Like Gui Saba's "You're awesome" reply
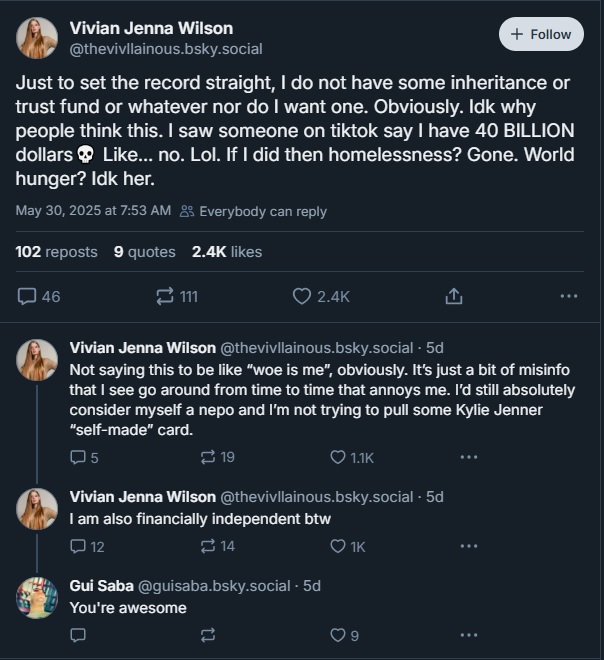 click(x=338, y=635)
